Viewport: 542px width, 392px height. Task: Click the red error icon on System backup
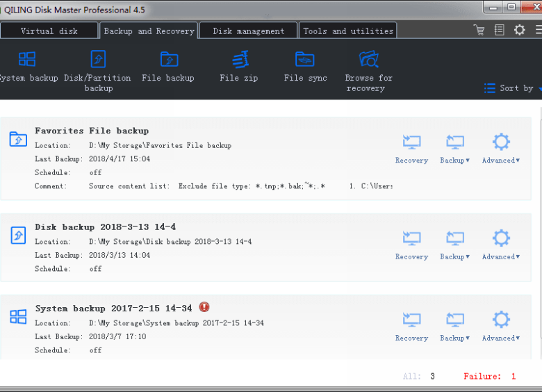point(204,307)
